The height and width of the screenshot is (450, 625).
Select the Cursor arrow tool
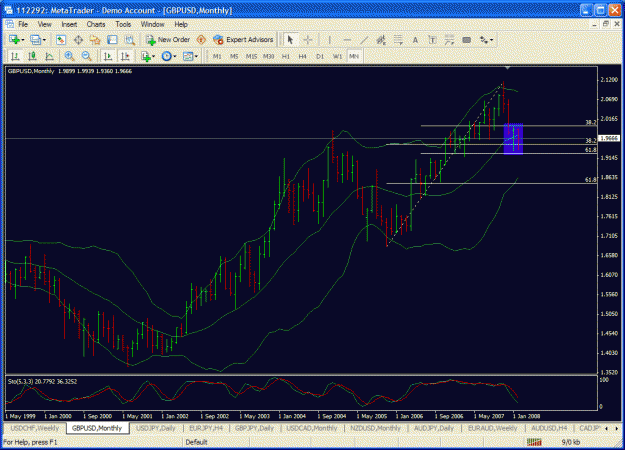point(290,40)
